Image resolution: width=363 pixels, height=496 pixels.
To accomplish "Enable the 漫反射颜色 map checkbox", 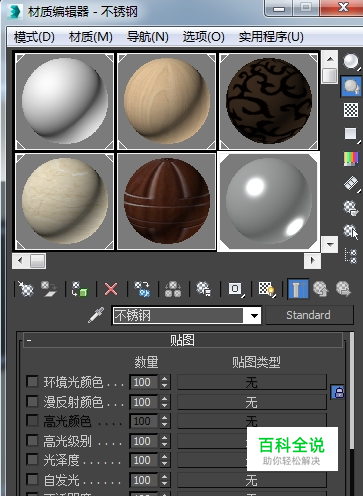I will click(32, 401).
